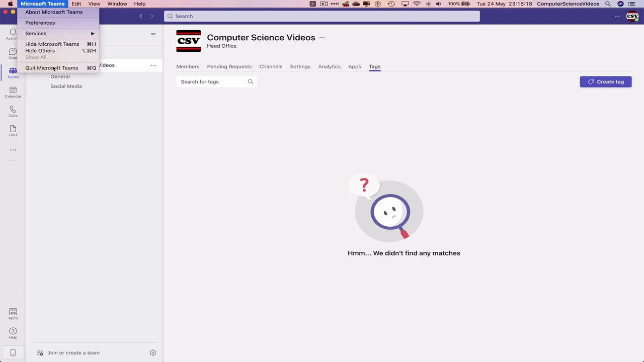Open the View menu in menu bar
The image size is (644, 362).
click(94, 4)
